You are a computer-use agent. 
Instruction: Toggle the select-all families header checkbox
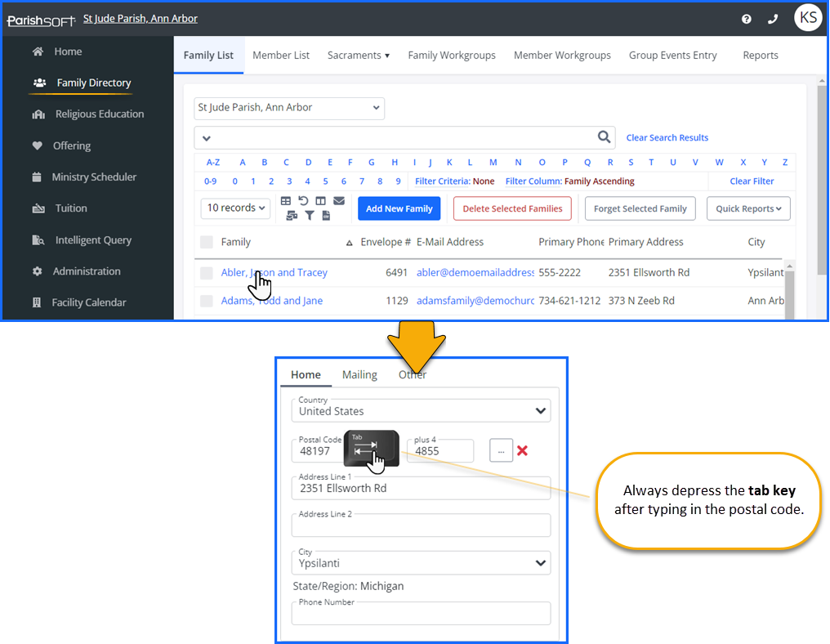coord(207,242)
